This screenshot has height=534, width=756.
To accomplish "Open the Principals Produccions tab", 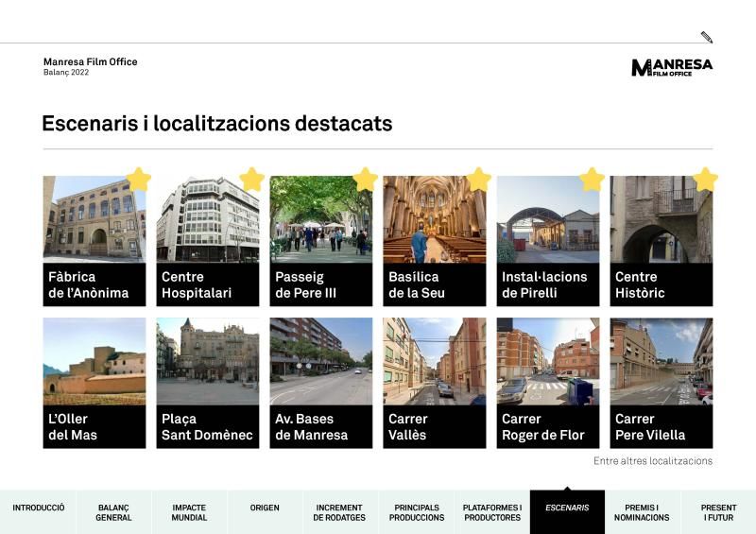I will click(417, 512).
